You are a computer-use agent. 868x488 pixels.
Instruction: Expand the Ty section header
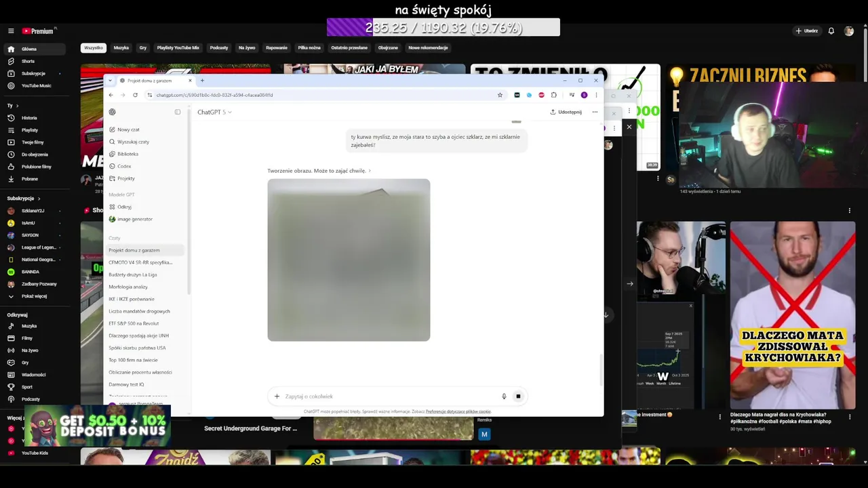tap(13, 106)
